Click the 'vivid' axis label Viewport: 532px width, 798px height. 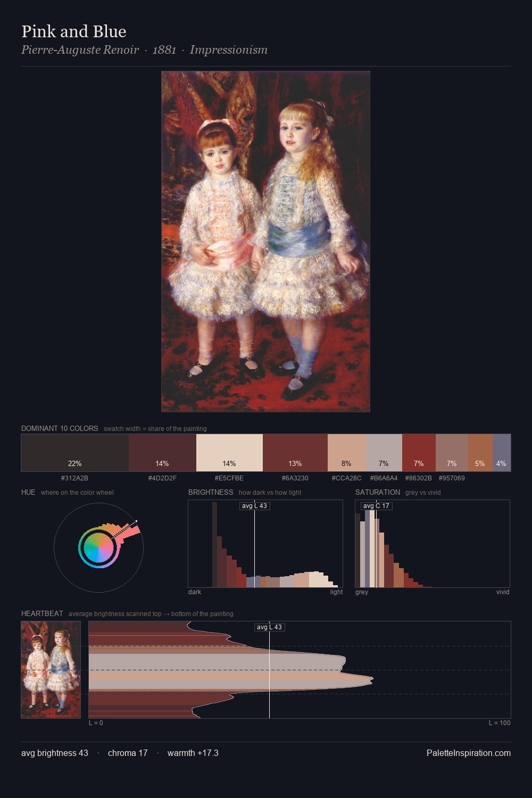pyautogui.click(x=503, y=592)
